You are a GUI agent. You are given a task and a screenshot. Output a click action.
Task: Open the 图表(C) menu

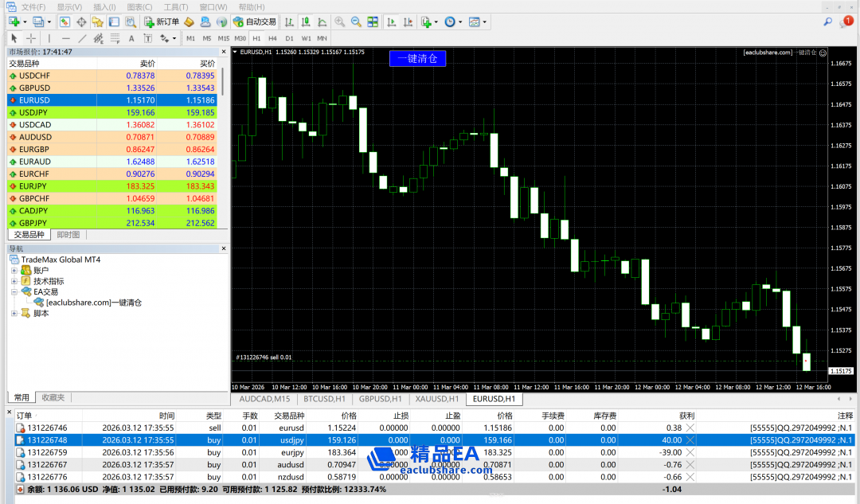coord(139,6)
